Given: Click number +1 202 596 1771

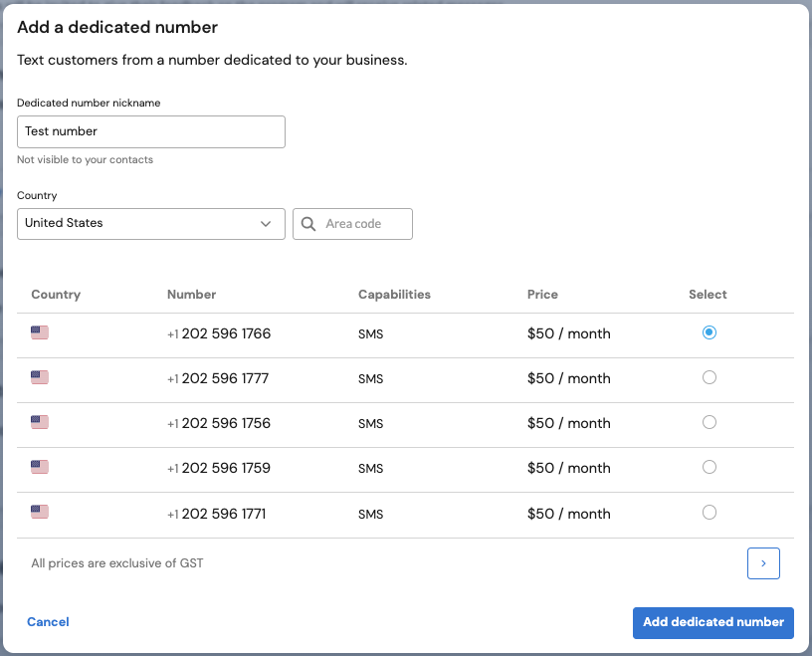Looking at the screenshot, I should [217, 514].
